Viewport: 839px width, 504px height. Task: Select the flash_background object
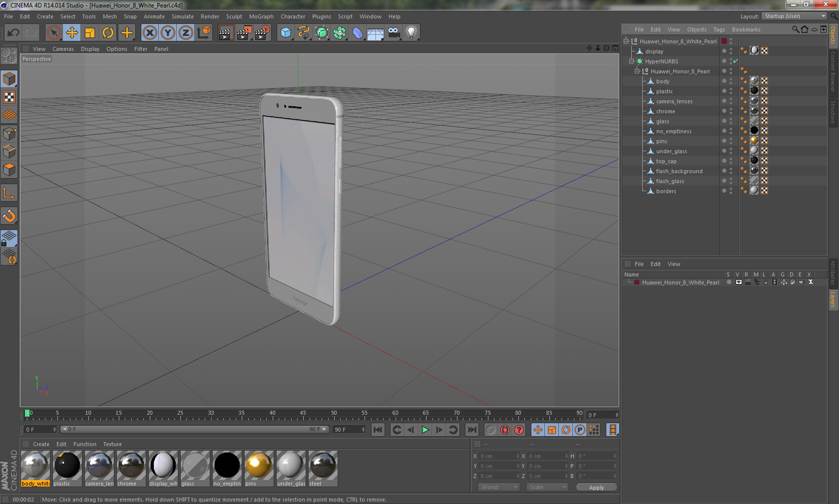[679, 171]
